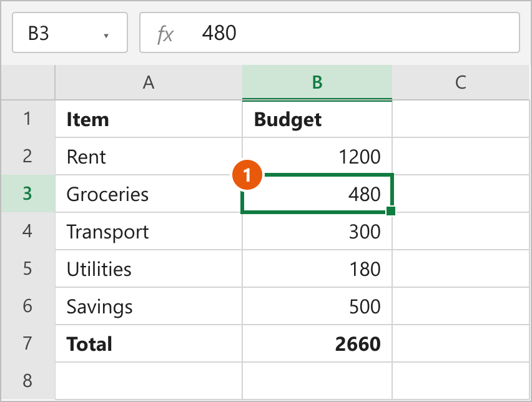Screen dimensions: 532x402
Task: Select empty cell C5 beside 180
Action: coord(461,268)
